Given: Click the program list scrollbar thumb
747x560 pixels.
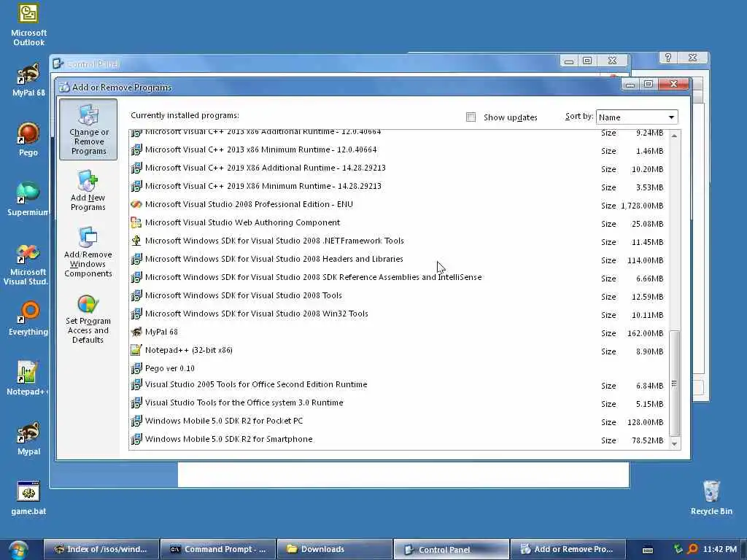Looking at the screenshot, I should tap(674, 383).
